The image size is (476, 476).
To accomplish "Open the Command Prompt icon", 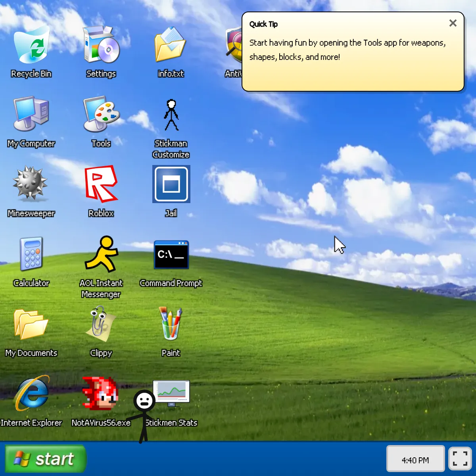I will tap(171, 255).
